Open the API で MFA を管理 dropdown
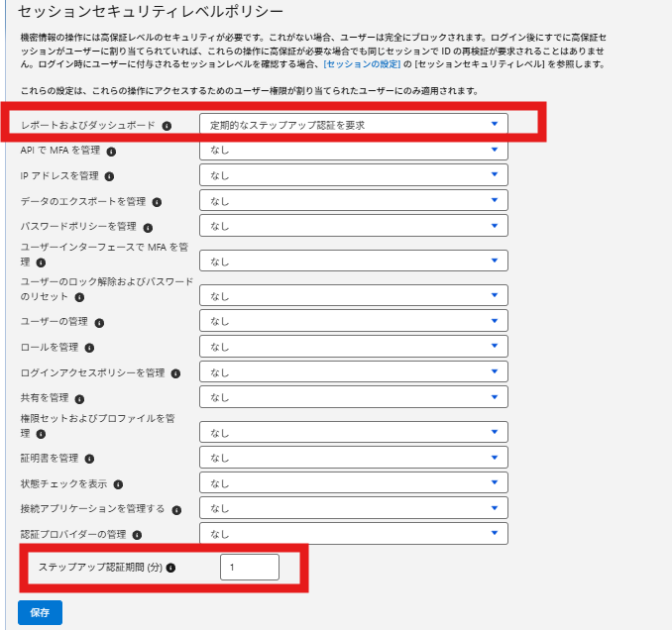The width and height of the screenshot is (672, 630). [354, 150]
